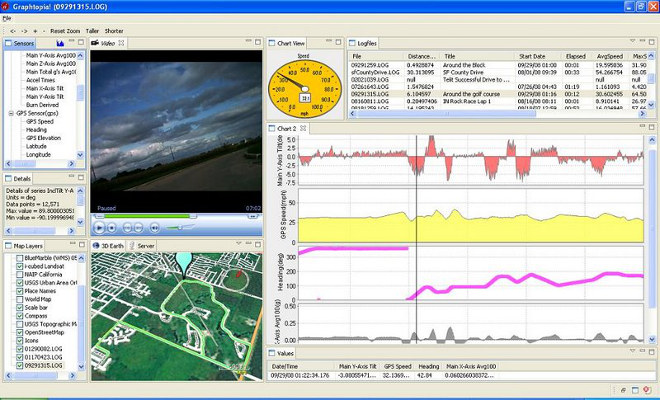Toggle the OpenStreetMap layer checkbox
660x400 pixels.
point(20,334)
